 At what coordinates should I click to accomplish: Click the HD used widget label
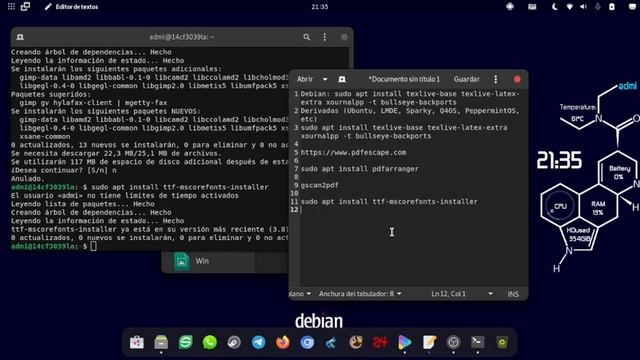tap(578, 234)
